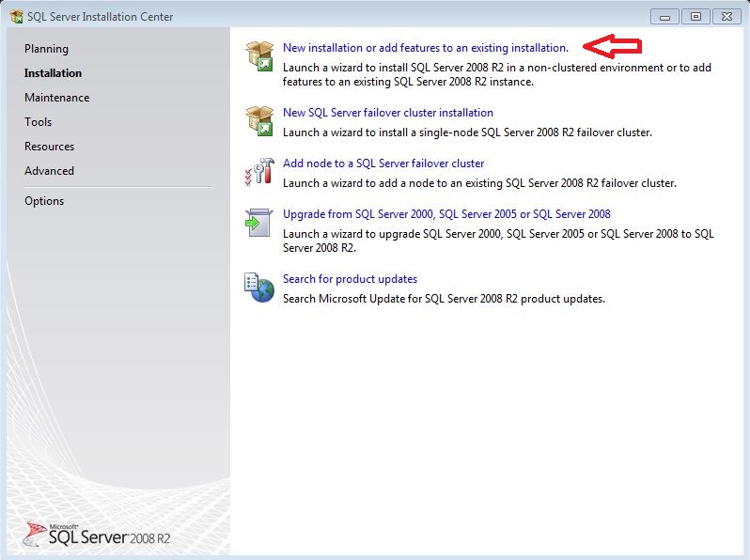Open the Options page
Image resolution: width=750 pixels, height=560 pixels.
[44, 201]
